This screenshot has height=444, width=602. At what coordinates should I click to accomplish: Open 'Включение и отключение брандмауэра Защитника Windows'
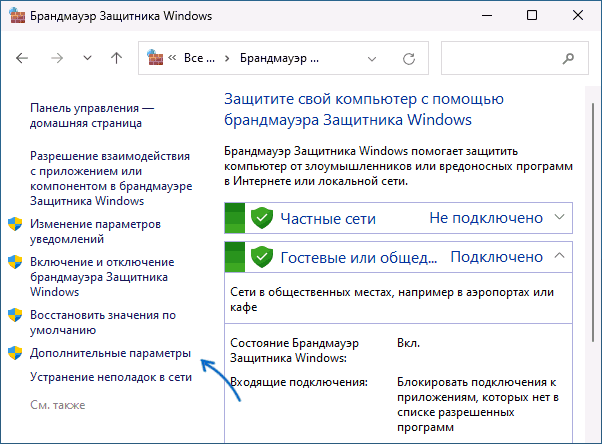[102, 277]
